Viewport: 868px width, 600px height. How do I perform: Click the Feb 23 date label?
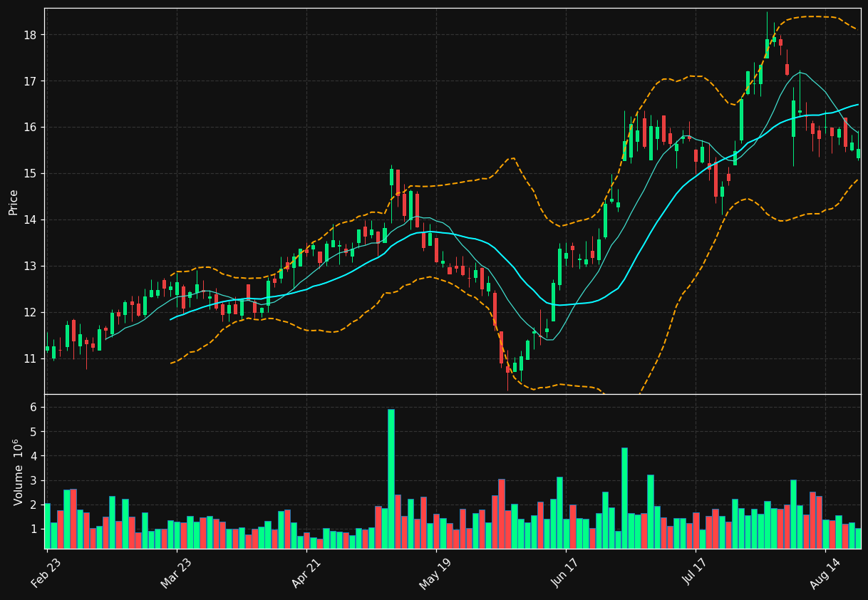[x=46, y=574]
